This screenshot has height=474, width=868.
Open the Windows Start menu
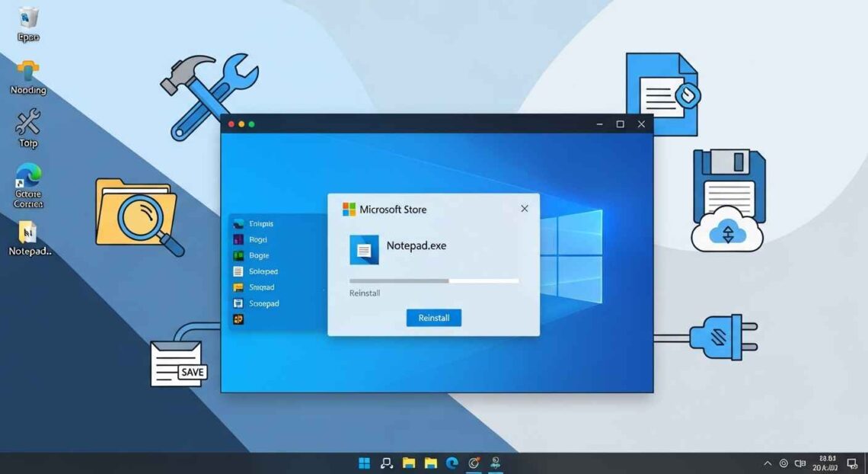pyautogui.click(x=365, y=463)
